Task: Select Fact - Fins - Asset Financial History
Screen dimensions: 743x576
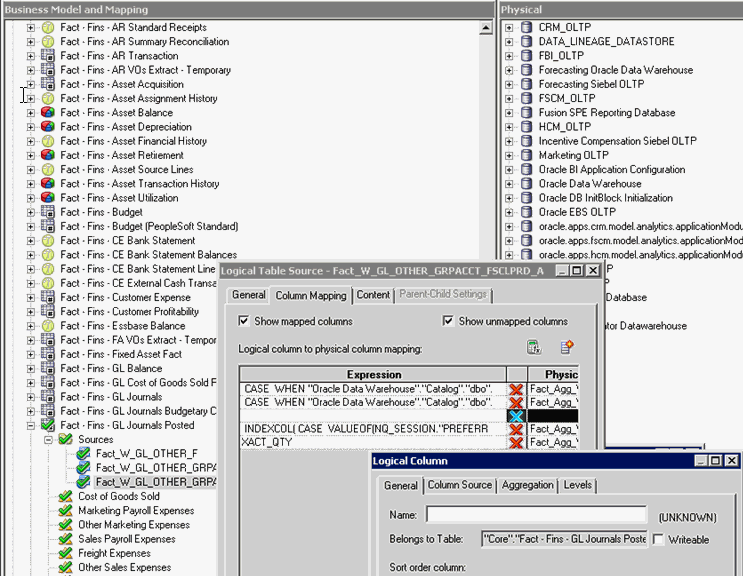Action: click(x=133, y=141)
